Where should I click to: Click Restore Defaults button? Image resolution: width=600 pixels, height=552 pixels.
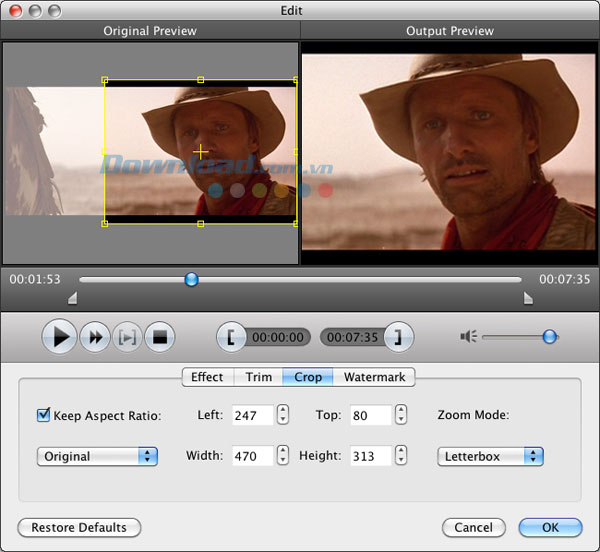(x=79, y=528)
